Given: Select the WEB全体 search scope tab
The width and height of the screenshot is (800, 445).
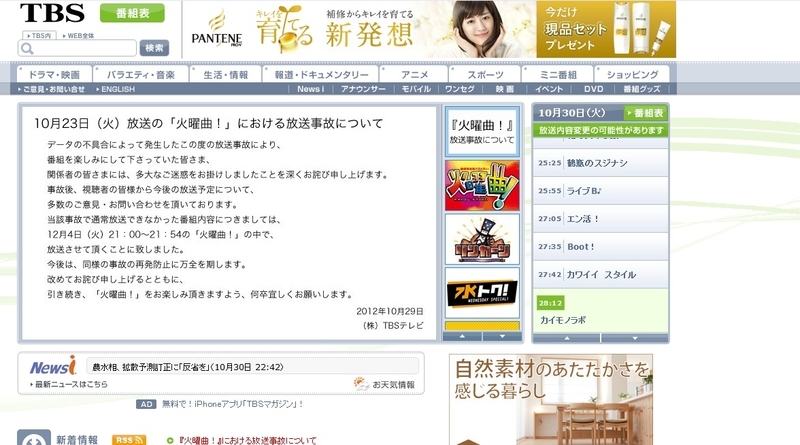Looking at the screenshot, I should coord(78,36).
